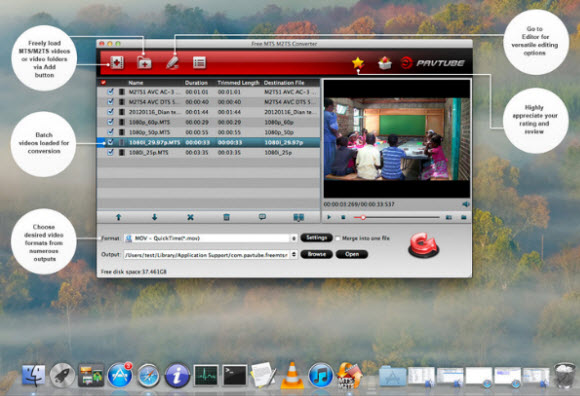This screenshot has width=580, height=396.
Task: Click the trash icon to clear list
Action: tap(226, 217)
